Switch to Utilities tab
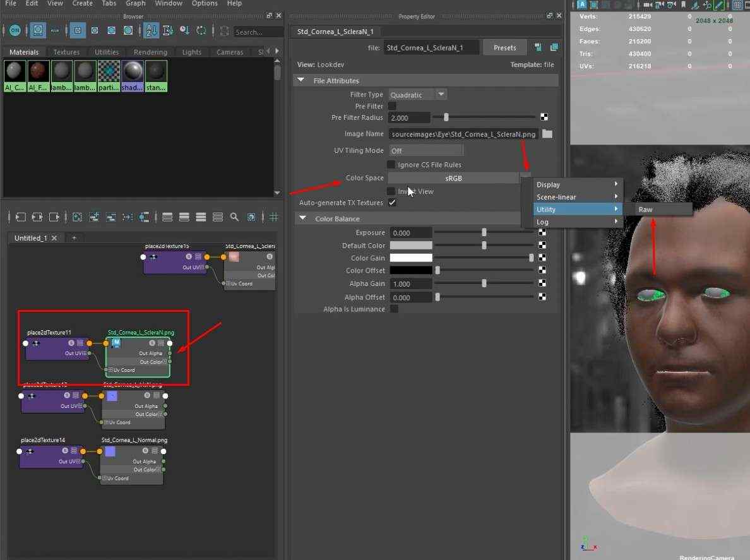This screenshot has height=560, width=750. click(106, 52)
